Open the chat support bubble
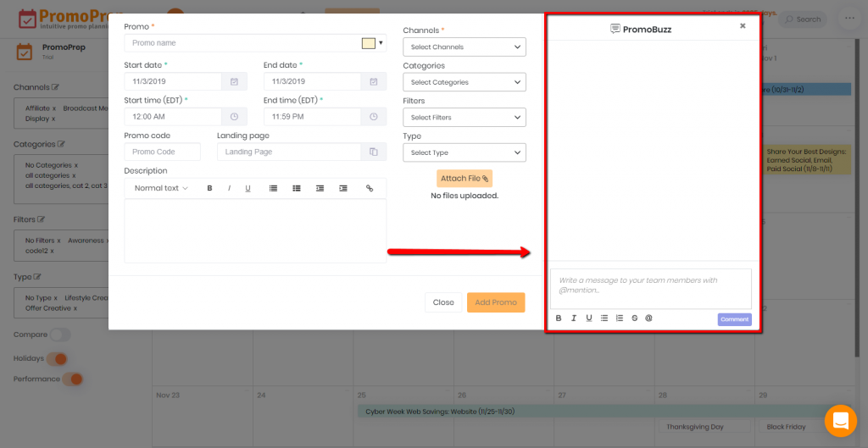The height and width of the screenshot is (448, 868). click(840, 421)
